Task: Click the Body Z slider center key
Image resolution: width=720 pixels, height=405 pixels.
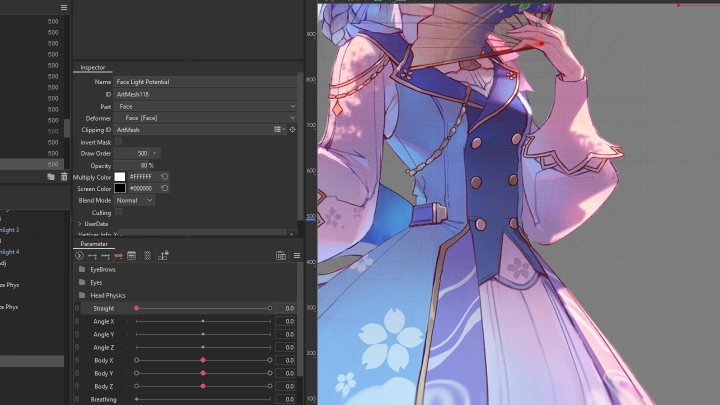Action: [x=203, y=386]
